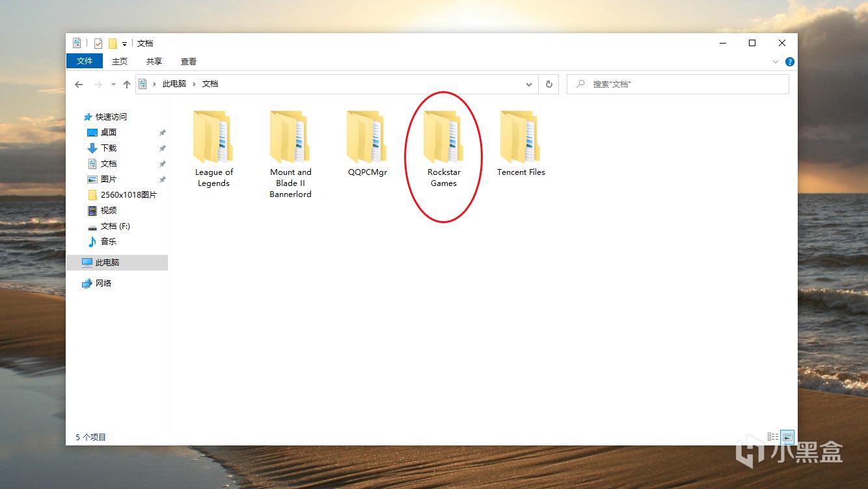The image size is (868, 489).
Task: Switch to the 共享 ribbon tab
Action: coord(154,61)
